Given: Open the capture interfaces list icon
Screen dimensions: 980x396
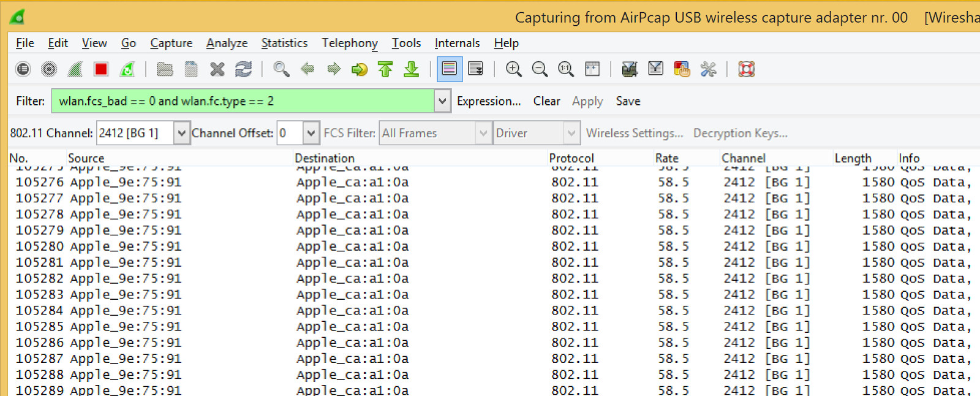Looking at the screenshot, I should (x=23, y=69).
